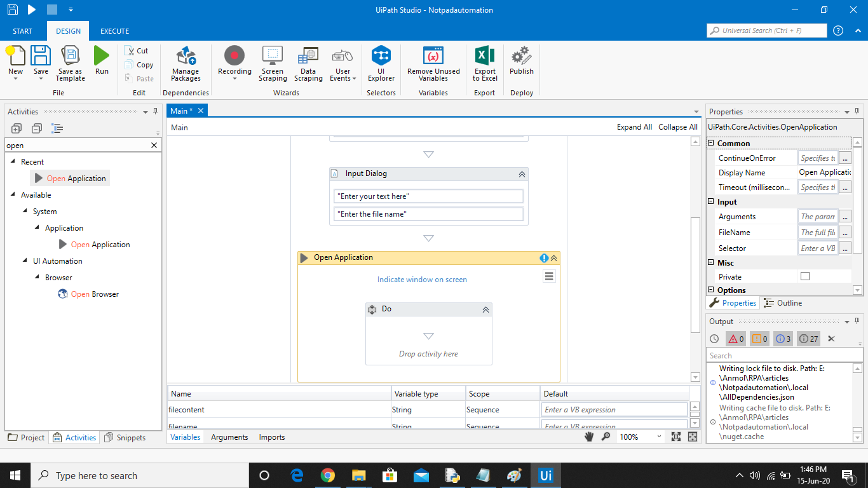
Task: Click the Windows Start button
Action: point(15,475)
